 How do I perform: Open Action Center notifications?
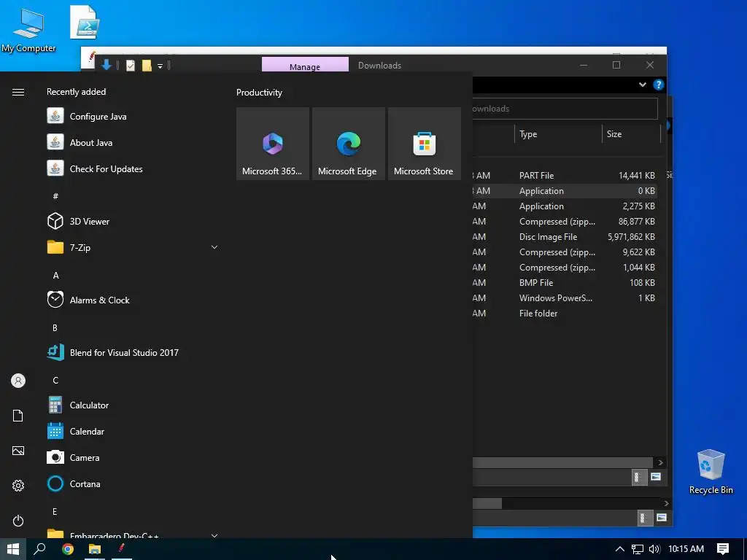[723, 549]
